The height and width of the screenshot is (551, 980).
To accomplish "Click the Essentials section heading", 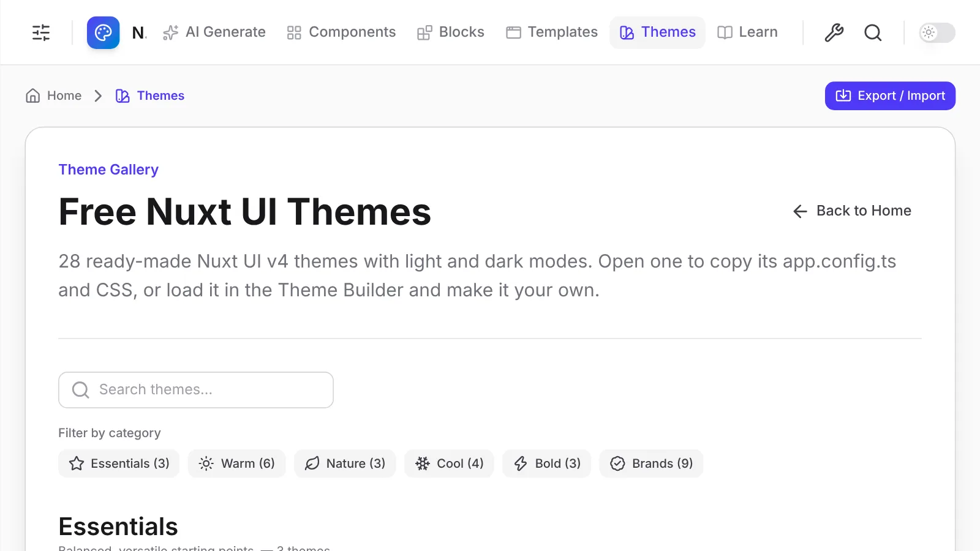I will [118, 527].
